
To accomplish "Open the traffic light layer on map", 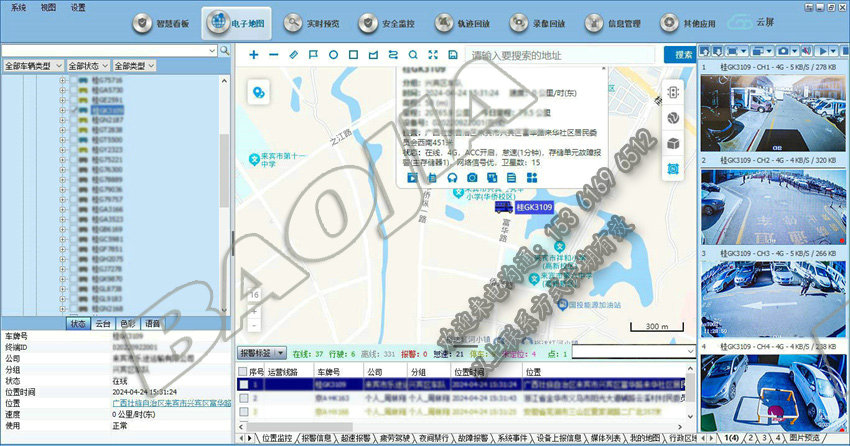I will pyautogui.click(x=673, y=91).
